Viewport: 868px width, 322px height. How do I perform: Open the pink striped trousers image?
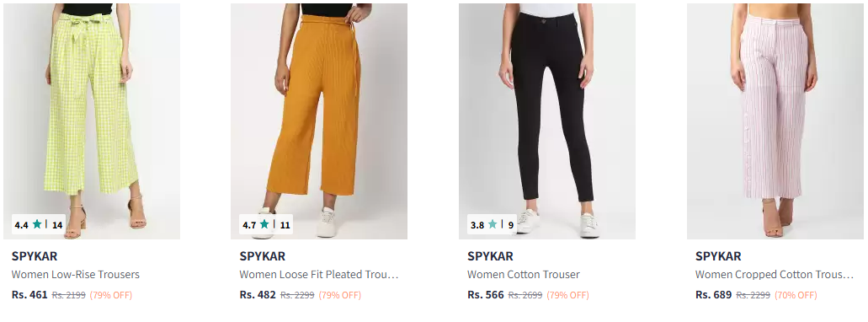(775, 121)
